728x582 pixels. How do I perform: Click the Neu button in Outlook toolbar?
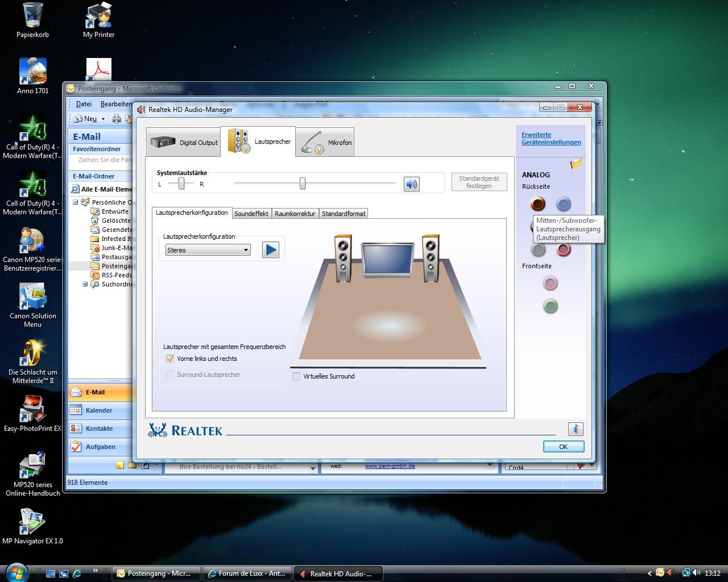click(x=86, y=119)
